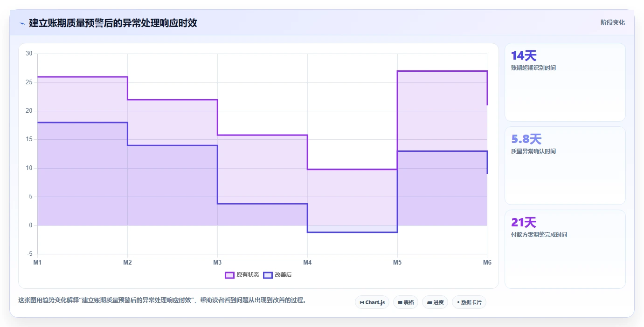Click the 数据卡片 tag chip
The width and height of the screenshot is (644, 327).
469,302
